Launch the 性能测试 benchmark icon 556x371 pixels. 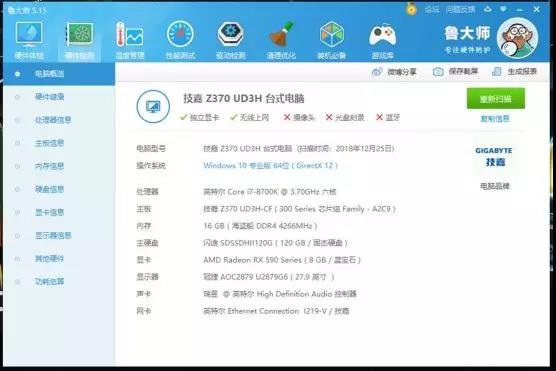(180, 40)
